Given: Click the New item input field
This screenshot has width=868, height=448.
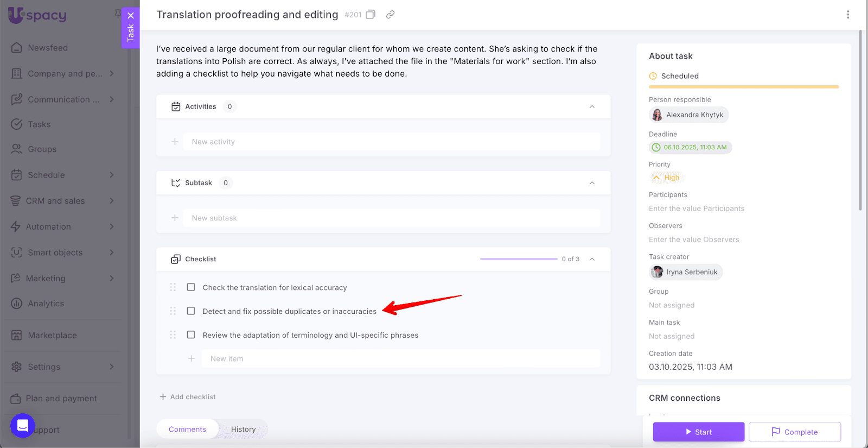Looking at the screenshot, I should 400,359.
